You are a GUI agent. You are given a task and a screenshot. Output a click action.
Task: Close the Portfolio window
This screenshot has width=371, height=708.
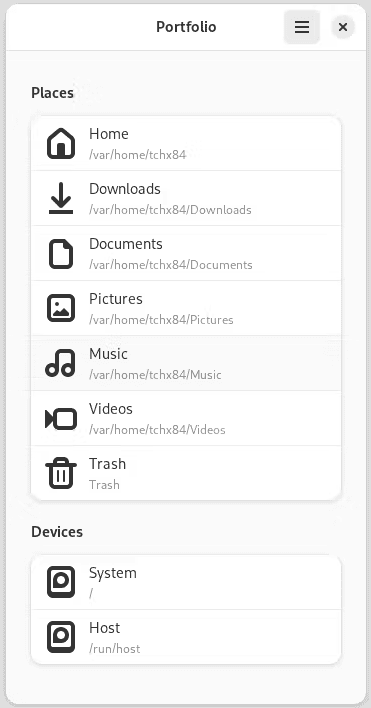click(343, 27)
